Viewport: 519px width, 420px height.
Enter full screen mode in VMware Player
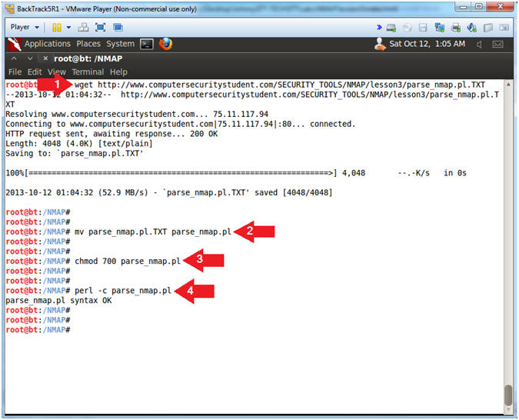click(100, 28)
